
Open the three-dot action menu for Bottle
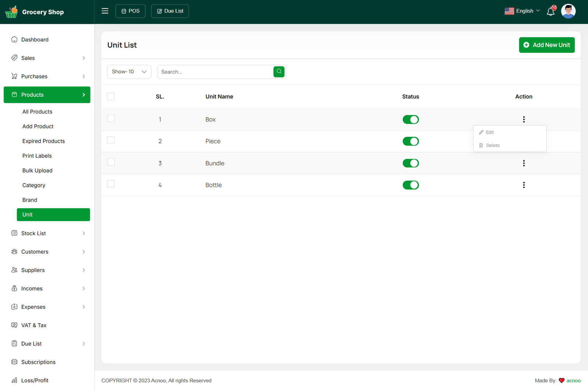(x=524, y=185)
